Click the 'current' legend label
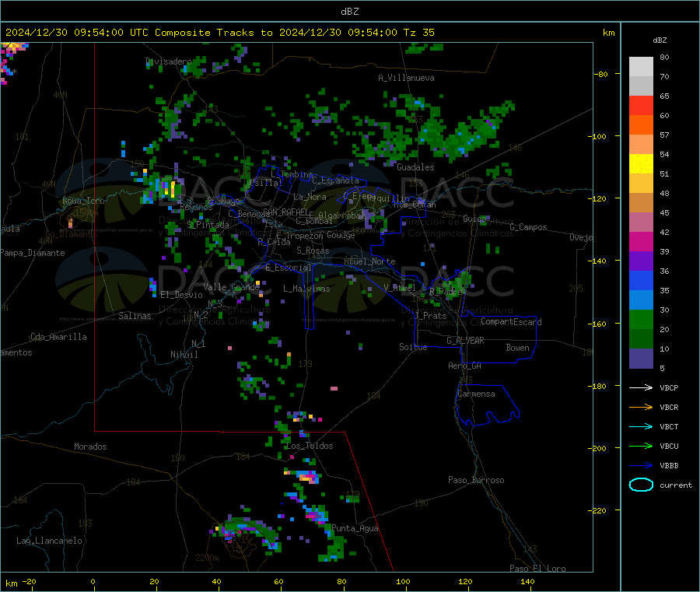This screenshot has width=700, height=592. (676, 485)
